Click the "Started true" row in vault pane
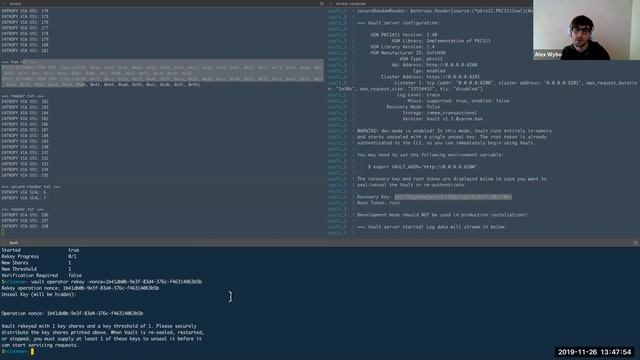This screenshot has width=640, height=360. (40, 250)
